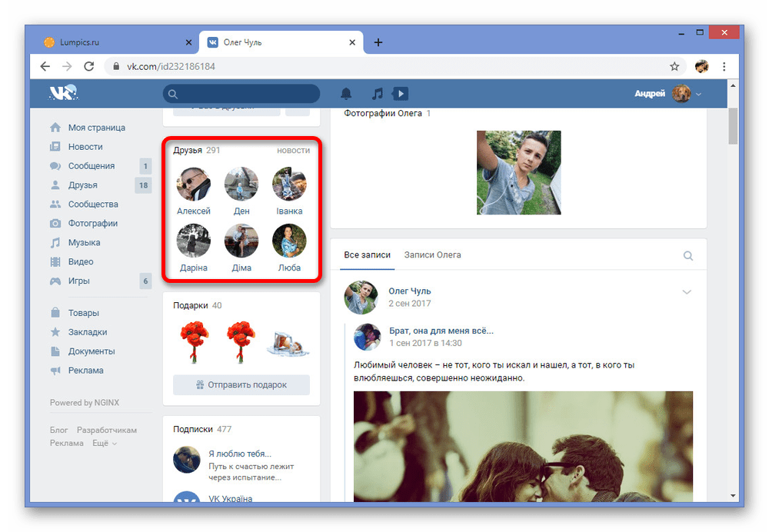Click the newspaper icon beside Новости

pos(55,147)
